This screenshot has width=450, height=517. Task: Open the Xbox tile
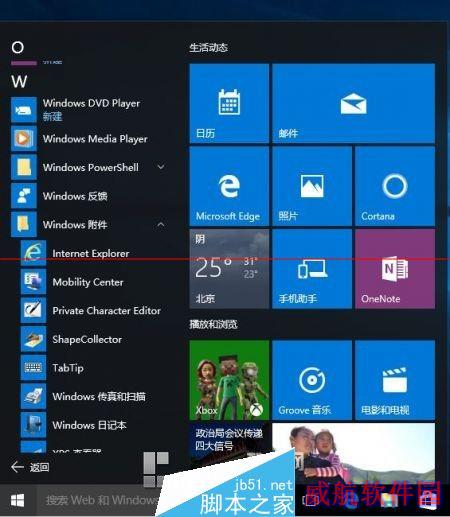pyautogui.click(x=229, y=380)
